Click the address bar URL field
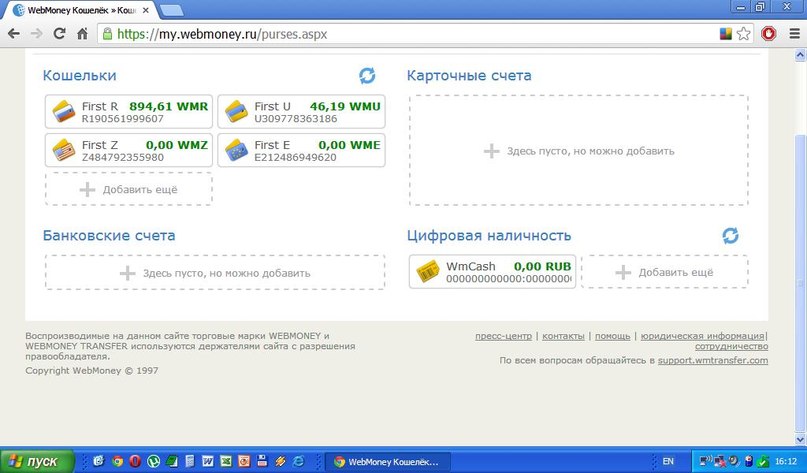This screenshot has width=807, height=473. [x=400, y=33]
